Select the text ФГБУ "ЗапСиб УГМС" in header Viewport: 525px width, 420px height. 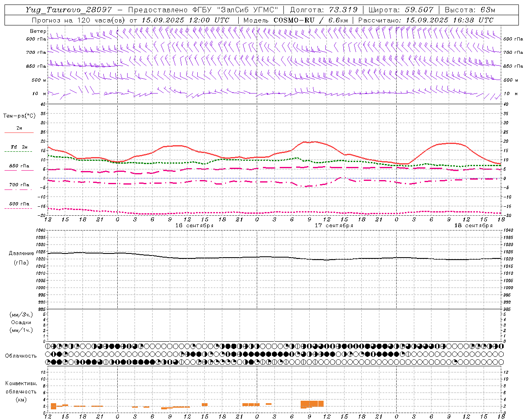(x=235, y=10)
